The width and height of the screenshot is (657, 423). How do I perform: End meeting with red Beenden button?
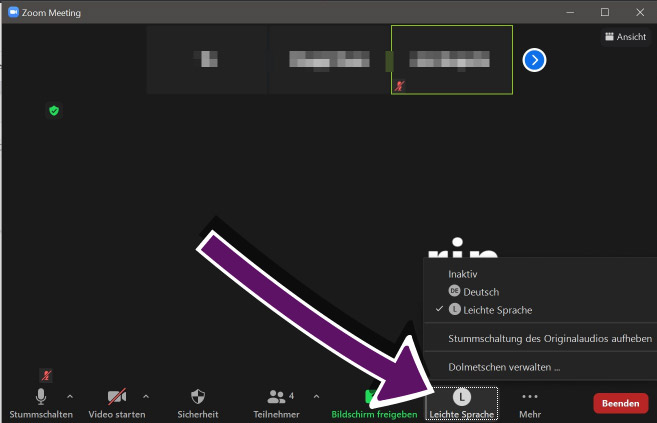(x=621, y=403)
